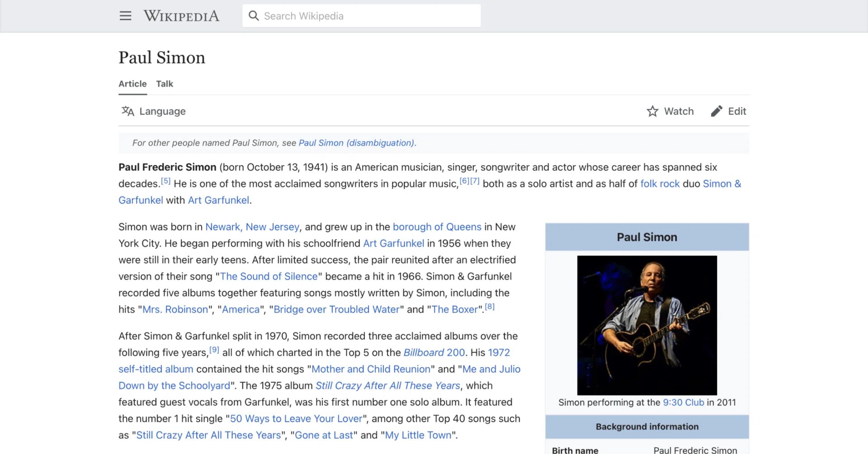Screen dimensions: 868x454
Task: Open 50 Ways to Leave Your Lover link
Action: [x=296, y=419]
